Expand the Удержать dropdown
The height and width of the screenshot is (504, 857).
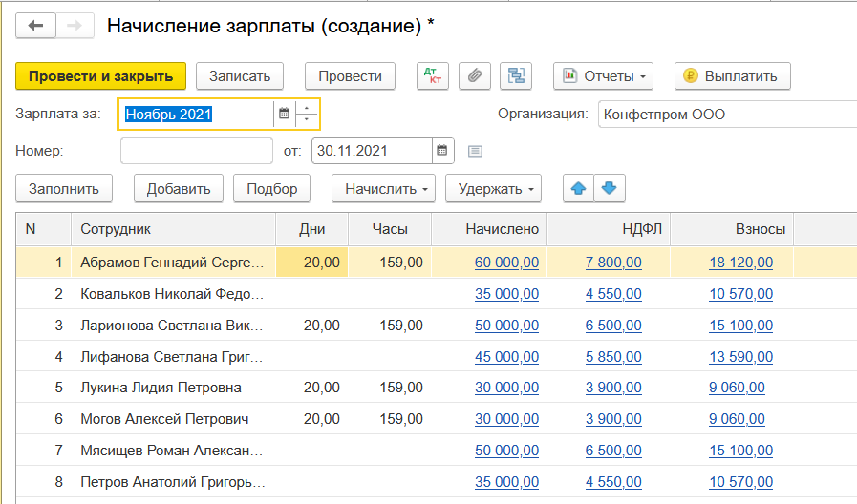pyautogui.click(x=493, y=188)
